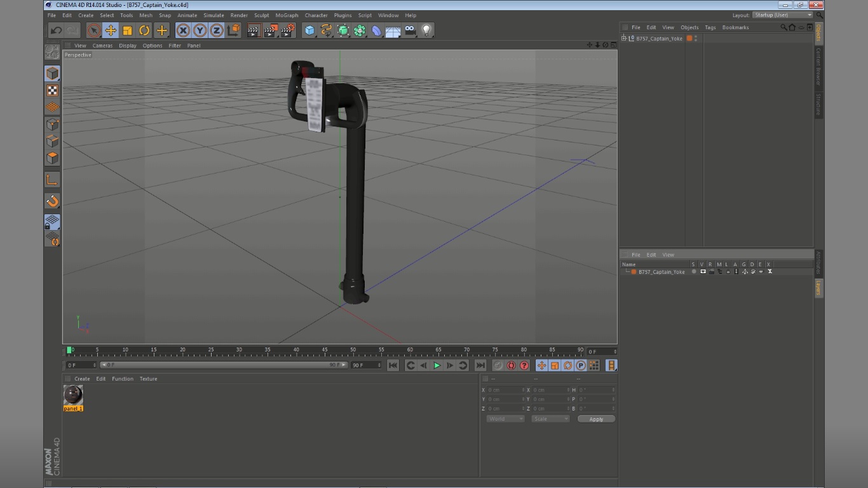This screenshot has width=868, height=488.
Task: Open the Array modeling objects icon
Action: (x=360, y=30)
